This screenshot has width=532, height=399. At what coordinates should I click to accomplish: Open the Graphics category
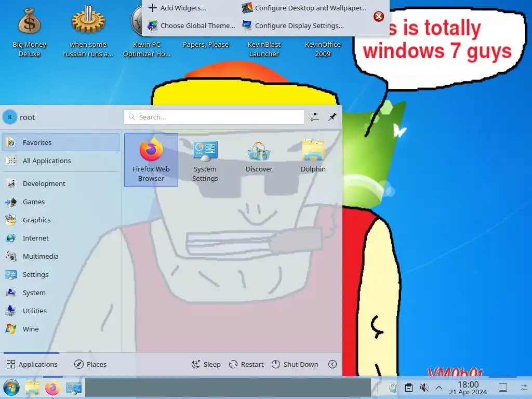pyautogui.click(x=61, y=220)
